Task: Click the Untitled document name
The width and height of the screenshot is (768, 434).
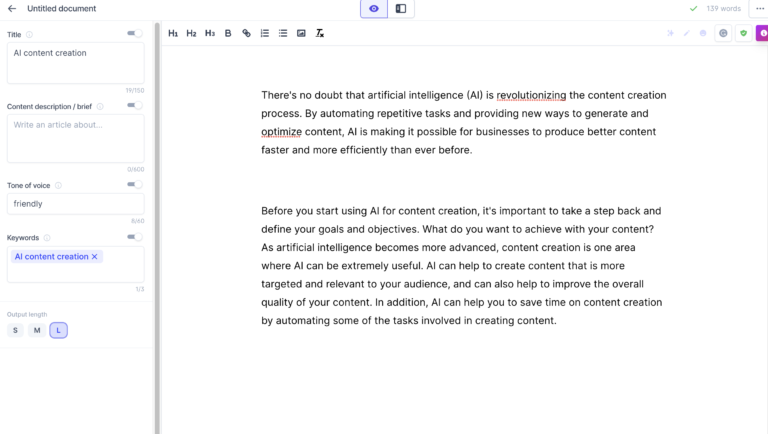Action: coord(62,8)
